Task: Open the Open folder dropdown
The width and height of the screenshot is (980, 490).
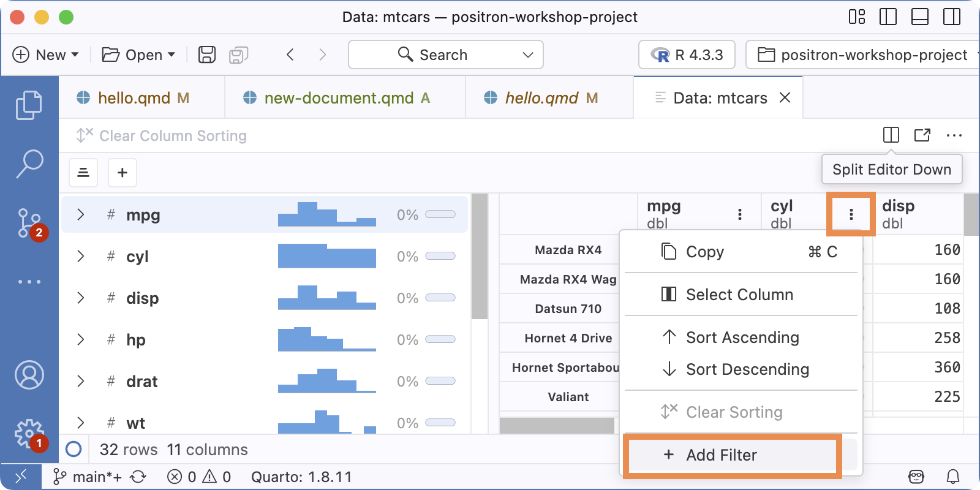Action: click(139, 55)
